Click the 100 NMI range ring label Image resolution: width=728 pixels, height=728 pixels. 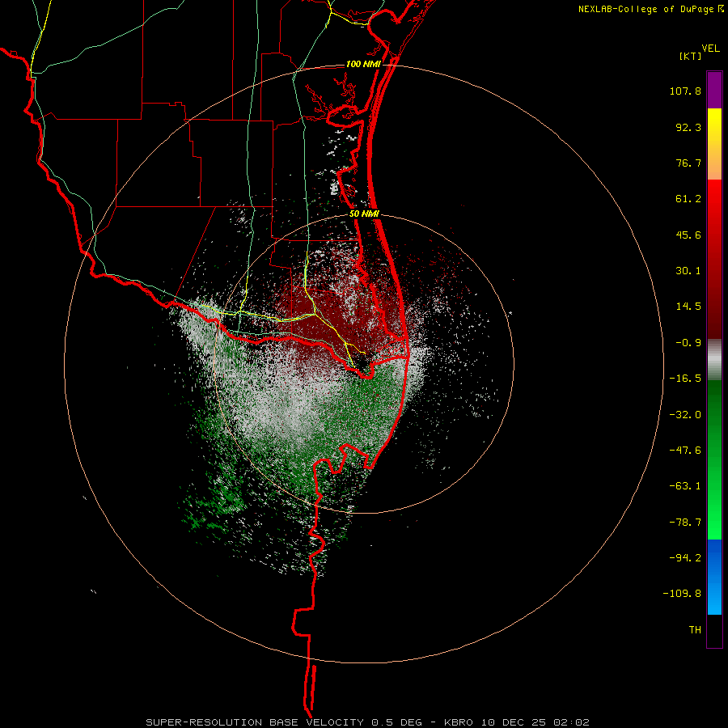[363, 64]
